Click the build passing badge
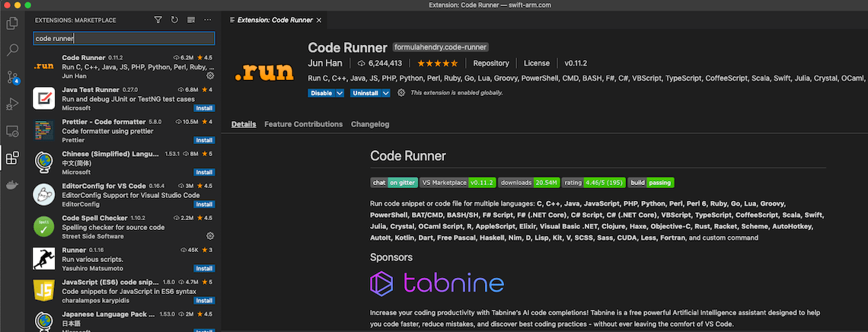The image size is (868, 332). tap(651, 182)
